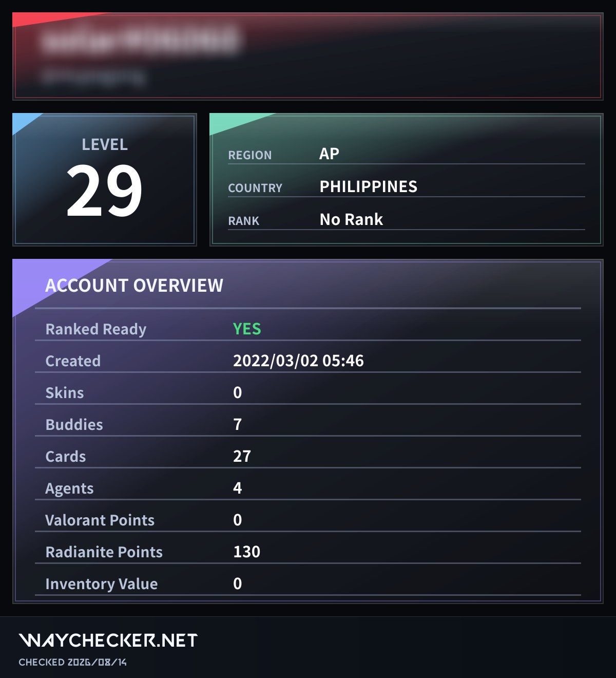Image resolution: width=616 pixels, height=678 pixels.
Task: Click the CHECKED 2026/08/14 date text
Action: [x=73, y=662]
